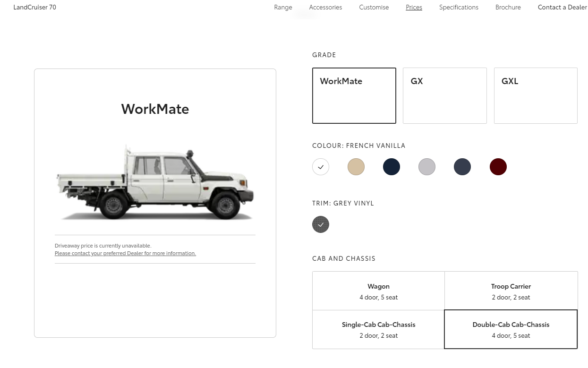Image resolution: width=588 pixels, height=368 pixels.
Task: Click the WorkMate heading in summary card
Action: (x=155, y=109)
